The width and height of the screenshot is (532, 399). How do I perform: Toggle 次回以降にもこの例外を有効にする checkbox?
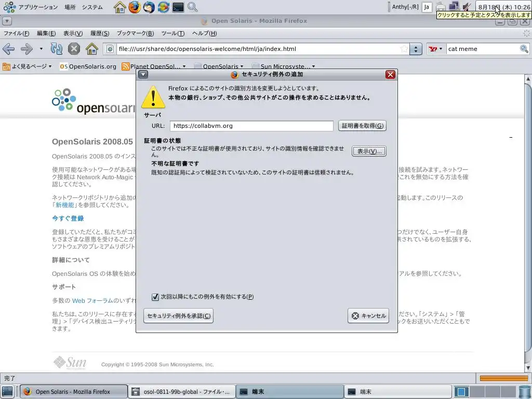pos(155,297)
